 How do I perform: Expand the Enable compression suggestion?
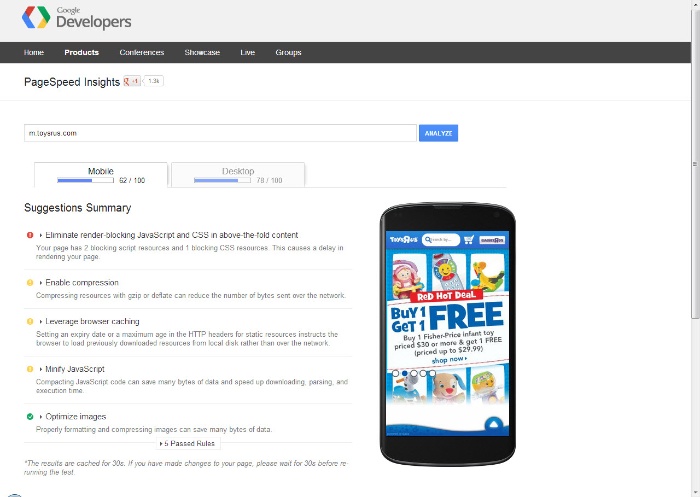pyautogui.click(x=79, y=283)
